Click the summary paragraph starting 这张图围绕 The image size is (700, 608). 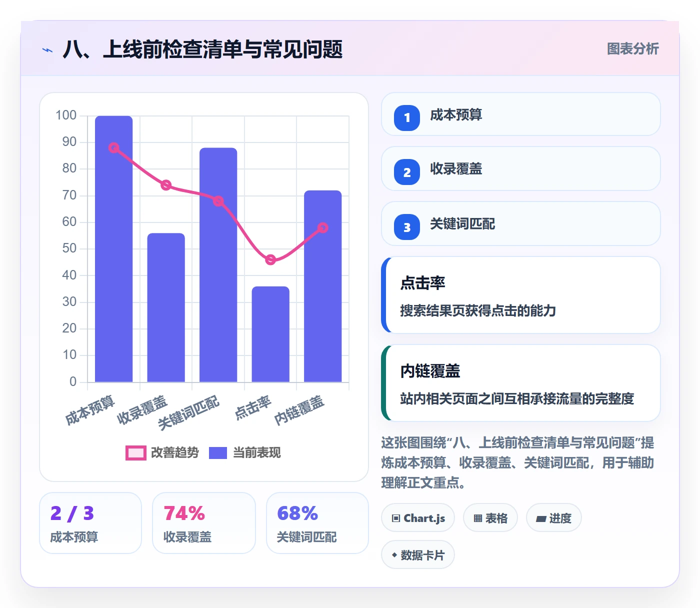pos(517,463)
